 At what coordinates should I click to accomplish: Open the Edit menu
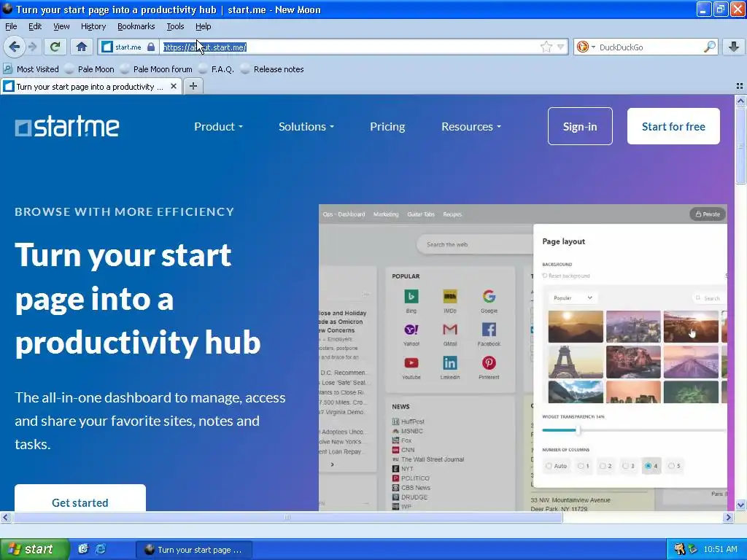point(35,26)
